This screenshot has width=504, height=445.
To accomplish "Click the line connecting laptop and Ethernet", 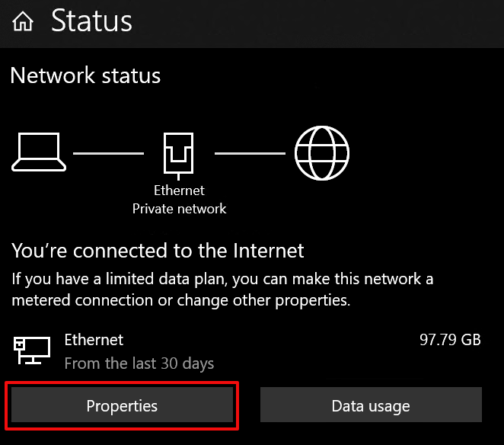I will pyautogui.click(x=108, y=152).
